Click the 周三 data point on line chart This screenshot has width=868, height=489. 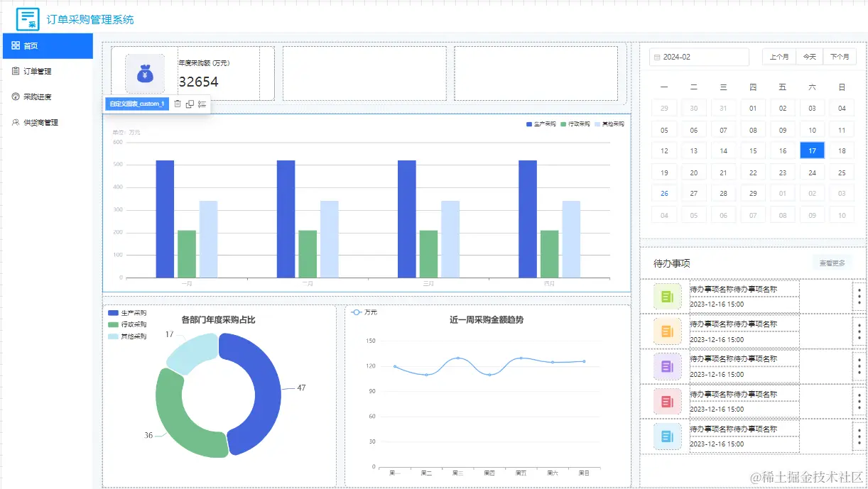(458, 358)
